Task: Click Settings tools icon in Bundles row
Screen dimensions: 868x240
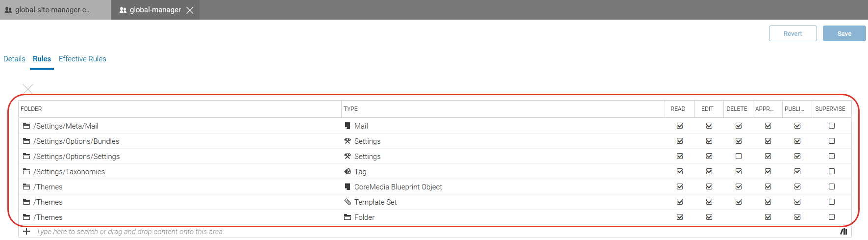Action: tap(347, 141)
